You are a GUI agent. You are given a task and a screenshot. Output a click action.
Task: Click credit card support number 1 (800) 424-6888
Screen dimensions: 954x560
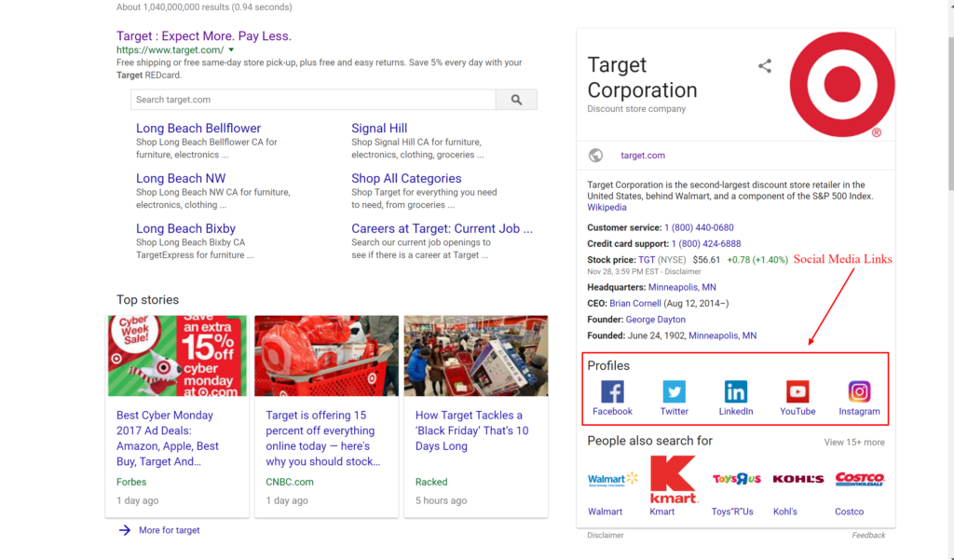(706, 243)
